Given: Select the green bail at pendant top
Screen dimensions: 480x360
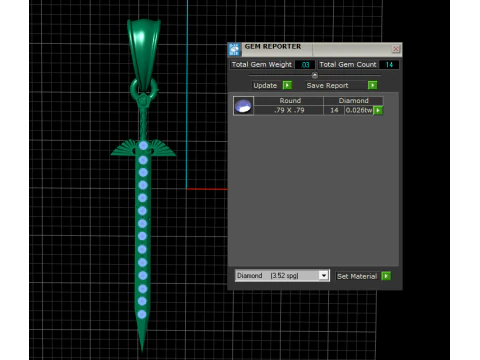Looking at the screenshot, I should point(144,53).
